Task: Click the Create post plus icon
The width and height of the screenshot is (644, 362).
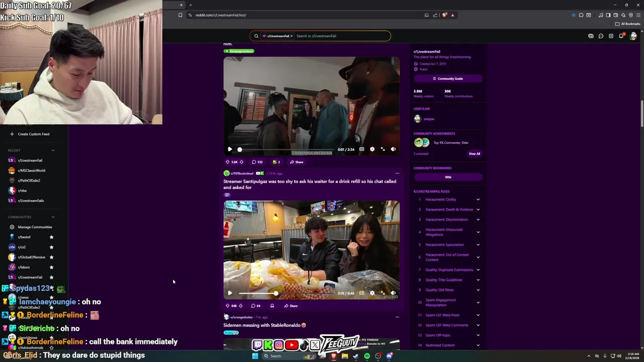Action: click(x=611, y=36)
